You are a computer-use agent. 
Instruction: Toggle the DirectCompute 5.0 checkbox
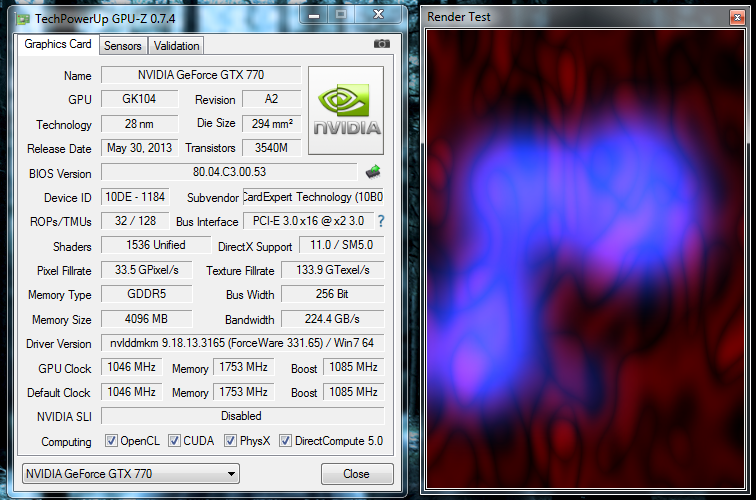pos(285,441)
